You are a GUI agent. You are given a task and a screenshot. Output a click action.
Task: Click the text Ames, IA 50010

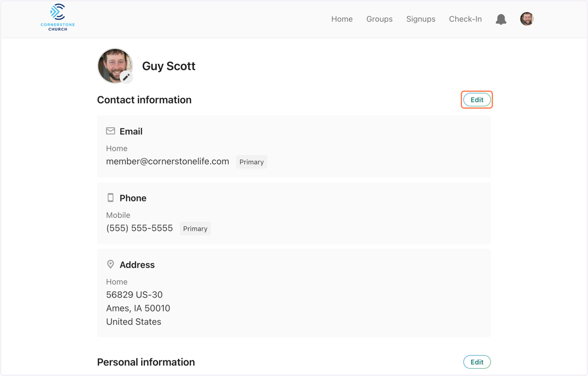coord(138,308)
